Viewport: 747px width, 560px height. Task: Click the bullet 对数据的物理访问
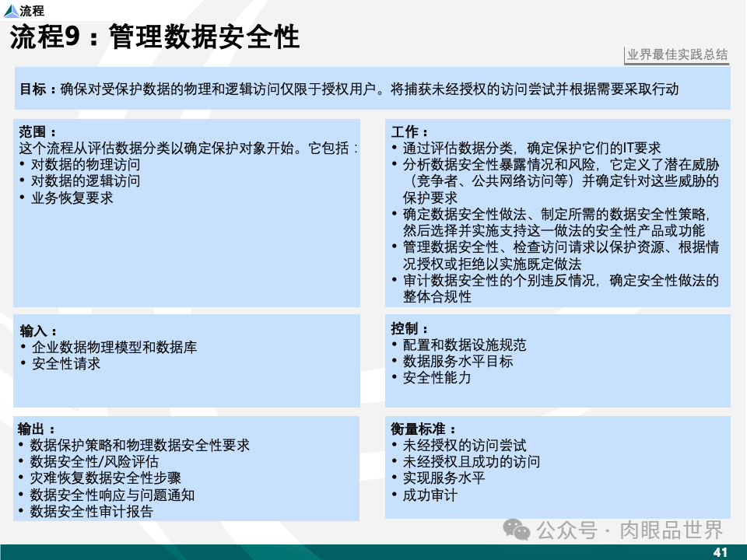tap(86, 165)
